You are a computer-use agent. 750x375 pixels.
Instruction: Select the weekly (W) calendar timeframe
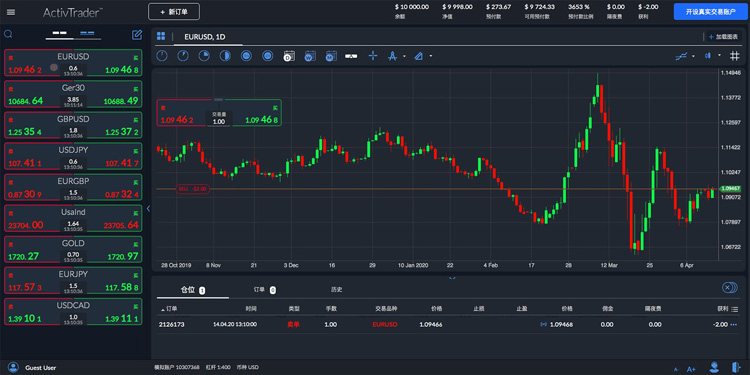click(310, 56)
